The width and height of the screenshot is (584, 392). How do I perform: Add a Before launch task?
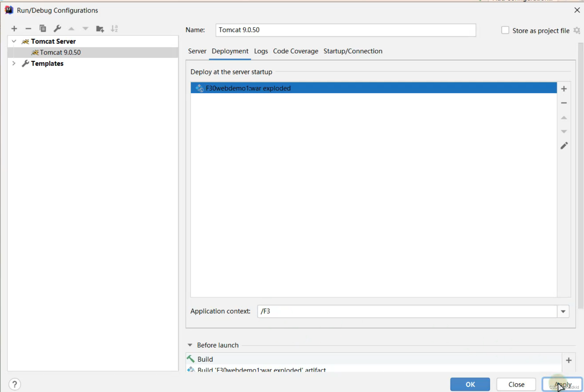pyautogui.click(x=569, y=360)
